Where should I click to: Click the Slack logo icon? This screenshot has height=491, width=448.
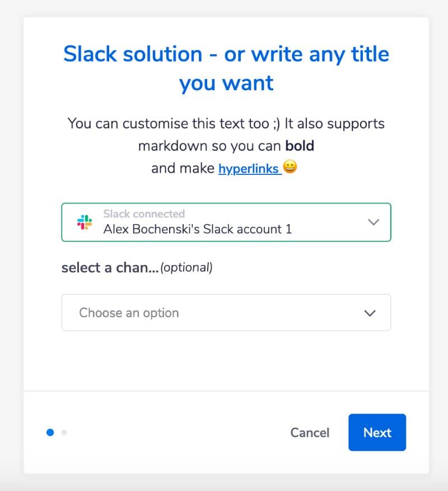85,222
